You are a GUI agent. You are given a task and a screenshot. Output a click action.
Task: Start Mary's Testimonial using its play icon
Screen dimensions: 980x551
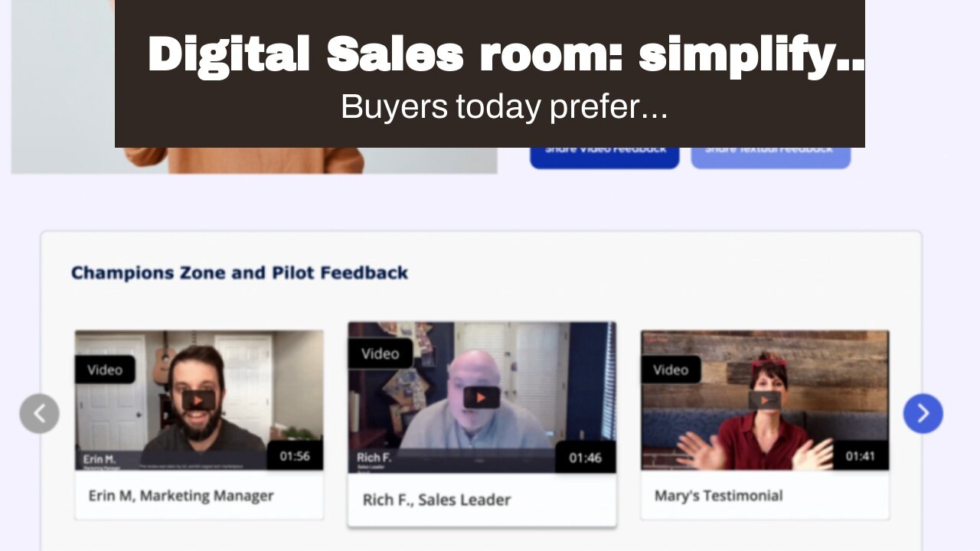point(765,400)
